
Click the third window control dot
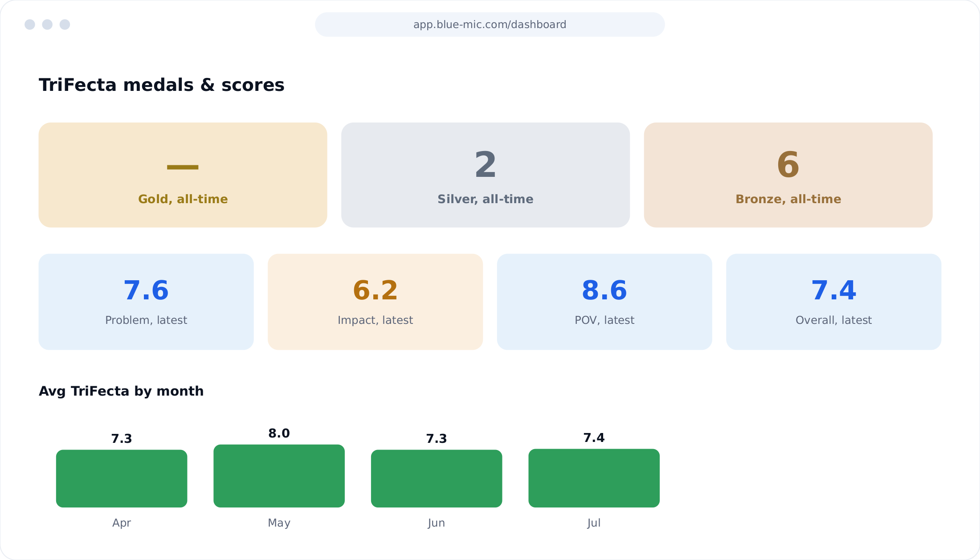pos(65,25)
